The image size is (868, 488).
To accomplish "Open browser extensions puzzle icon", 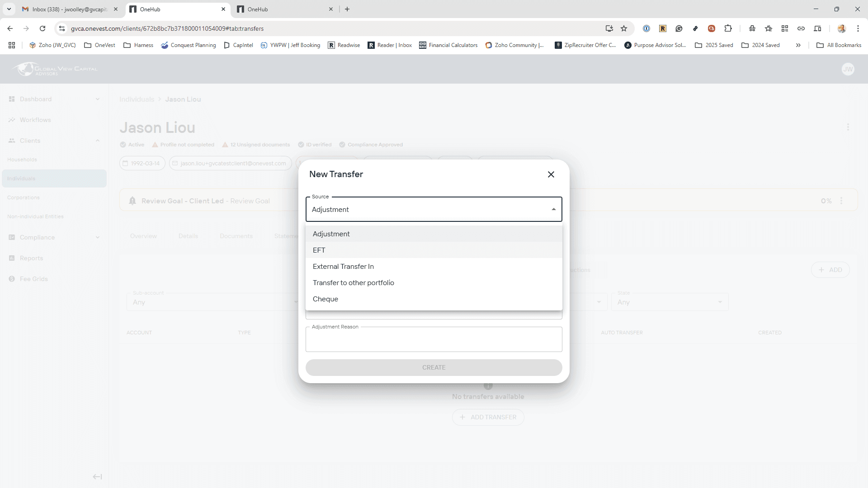I will tap(728, 28).
